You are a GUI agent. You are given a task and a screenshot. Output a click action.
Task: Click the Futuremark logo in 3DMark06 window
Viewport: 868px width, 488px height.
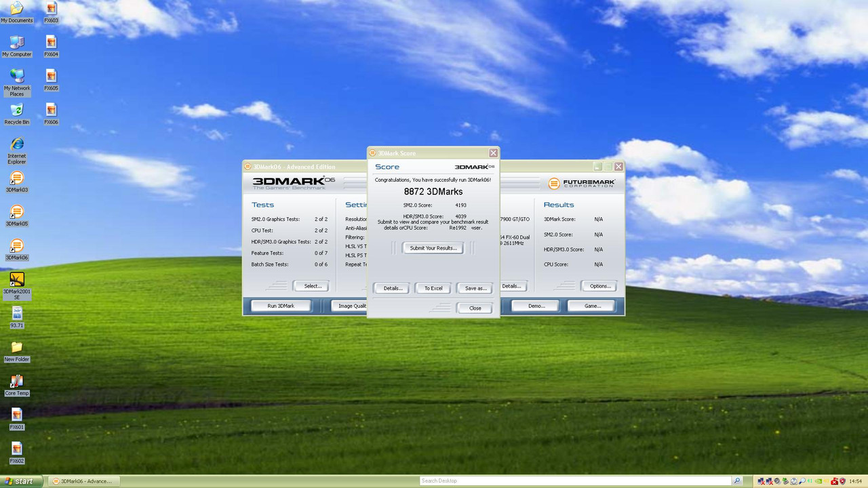(x=581, y=183)
